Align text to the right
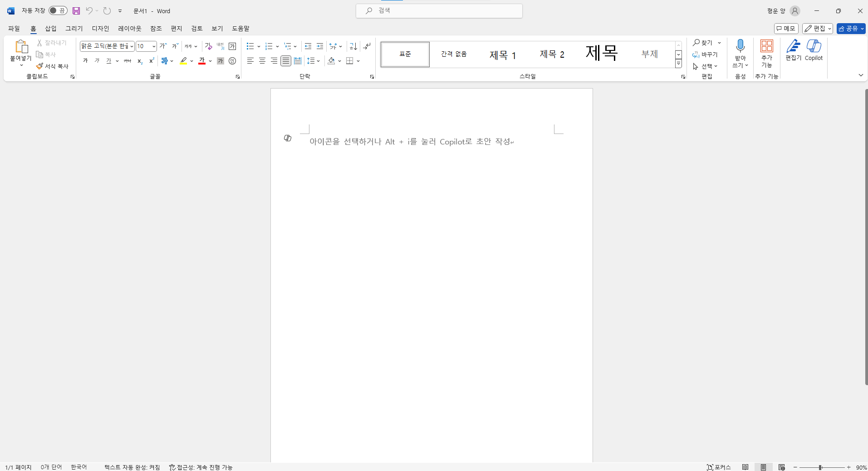 pyautogui.click(x=274, y=61)
